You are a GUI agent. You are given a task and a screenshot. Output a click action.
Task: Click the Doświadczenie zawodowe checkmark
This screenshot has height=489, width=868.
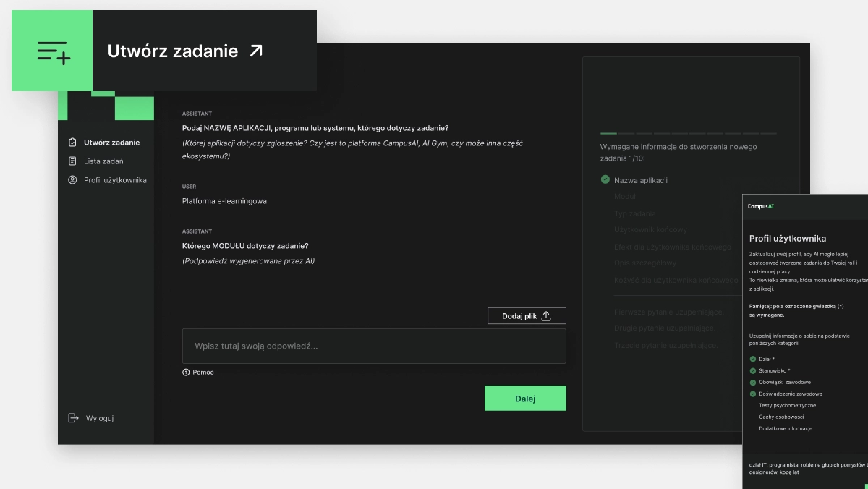753,394
